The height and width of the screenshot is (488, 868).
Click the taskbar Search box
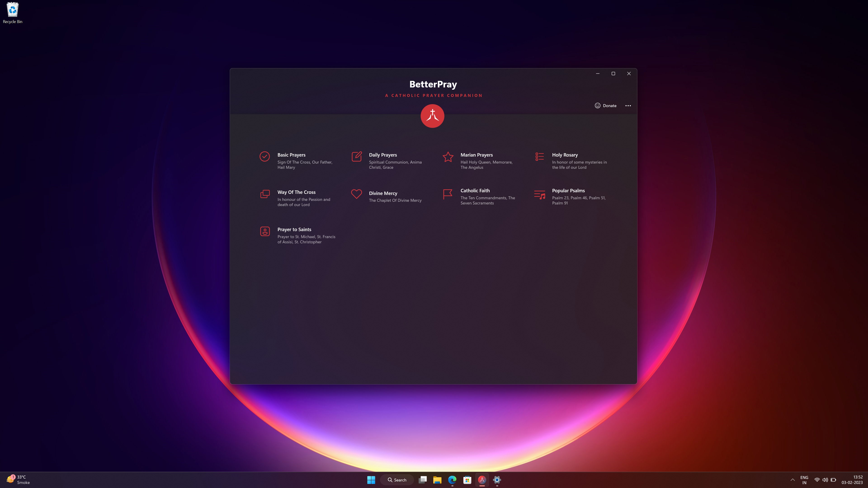(x=397, y=480)
